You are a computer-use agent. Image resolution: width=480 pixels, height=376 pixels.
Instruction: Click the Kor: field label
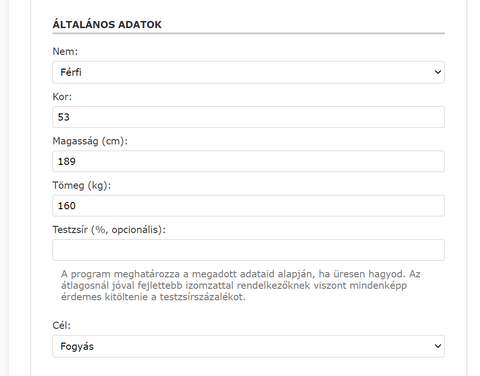click(x=62, y=97)
